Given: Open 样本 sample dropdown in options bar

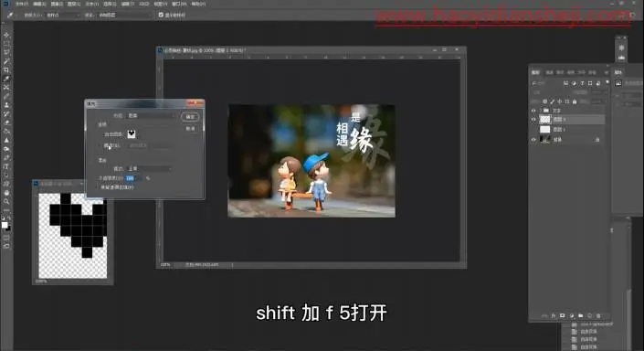Looking at the screenshot, I should click(x=125, y=15).
